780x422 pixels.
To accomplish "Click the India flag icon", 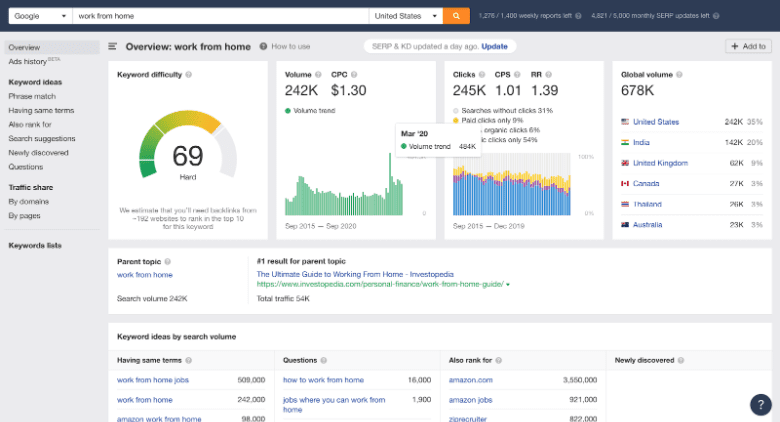I will pos(625,142).
